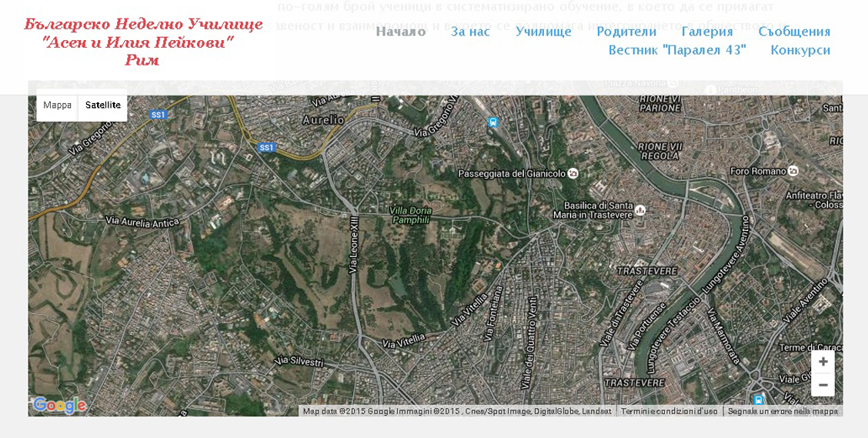
Task: Select the Basilica di Santa Maria marker
Action: click(639, 209)
